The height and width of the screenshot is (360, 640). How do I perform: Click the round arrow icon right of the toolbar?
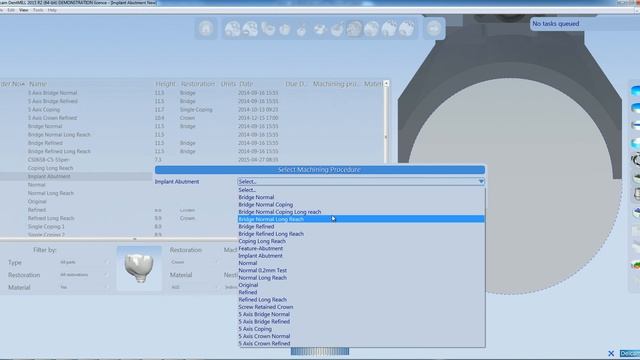(x=433, y=28)
